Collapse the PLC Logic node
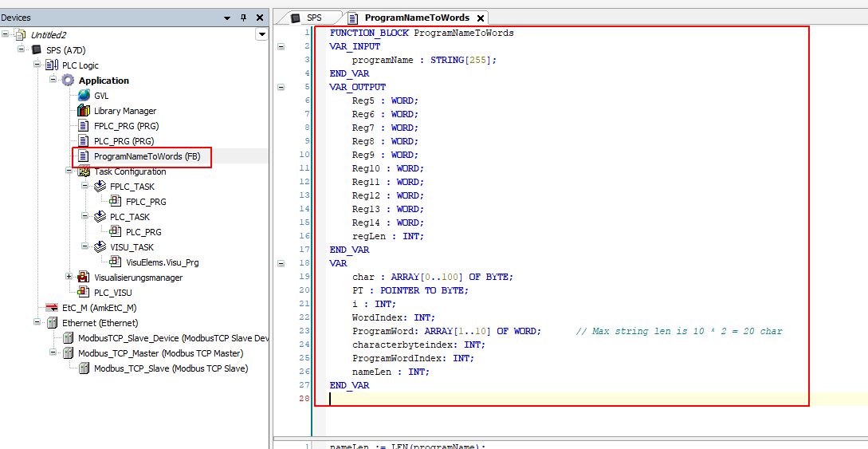 click(37, 65)
